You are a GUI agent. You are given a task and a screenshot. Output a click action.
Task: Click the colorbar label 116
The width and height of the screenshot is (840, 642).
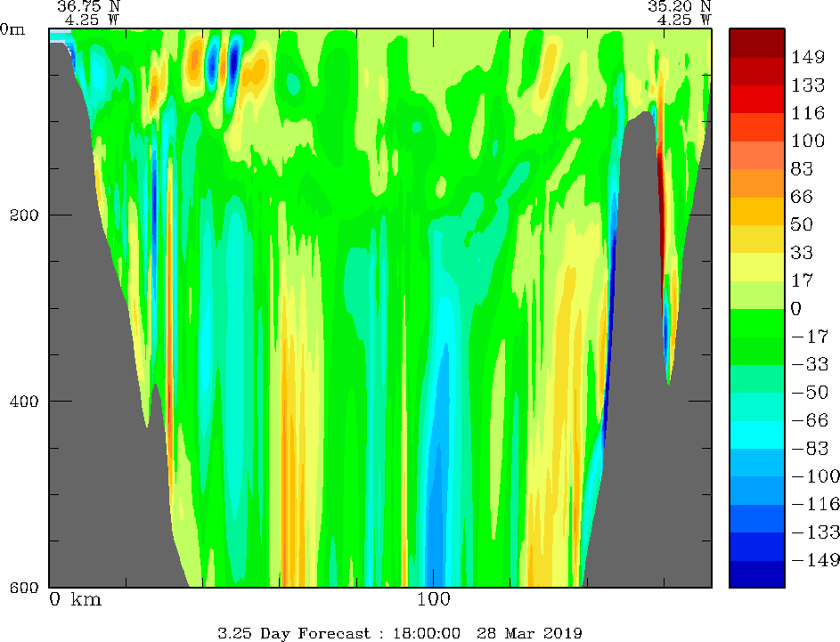click(x=807, y=112)
